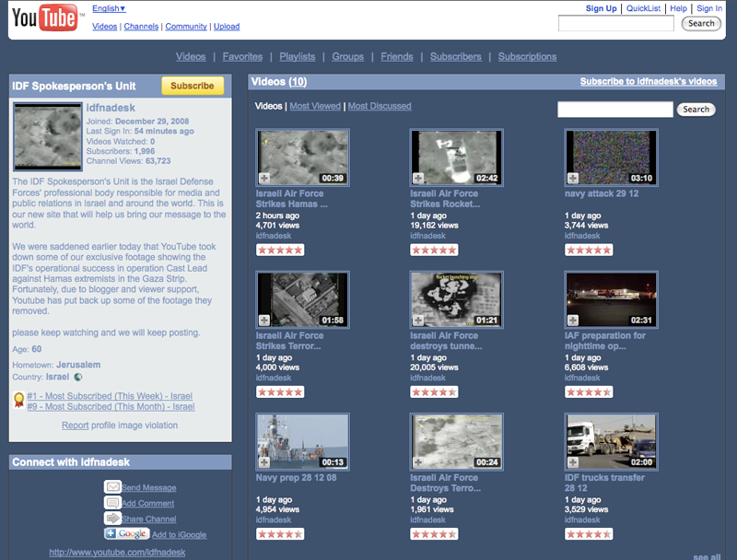Open the Upload link in header
The width and height of the screenshot is (737, 560).
[x=227, y=27]
